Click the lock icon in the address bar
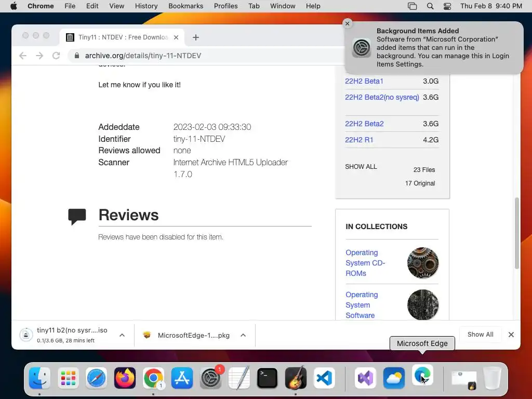The height and width of the screenshot is (399, 532). pos(77,56)
